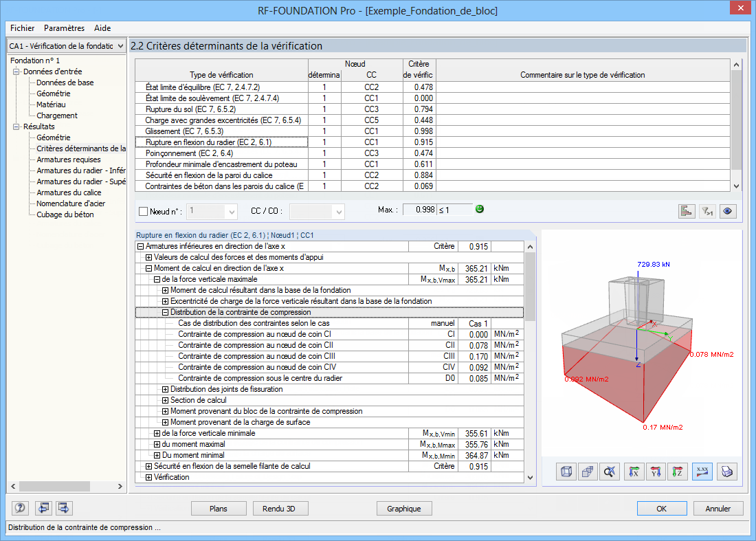The height and width of the screenshot is (541, 756).
Task: Click the Max. value field 0.998
Action: [x=419, y=210]
